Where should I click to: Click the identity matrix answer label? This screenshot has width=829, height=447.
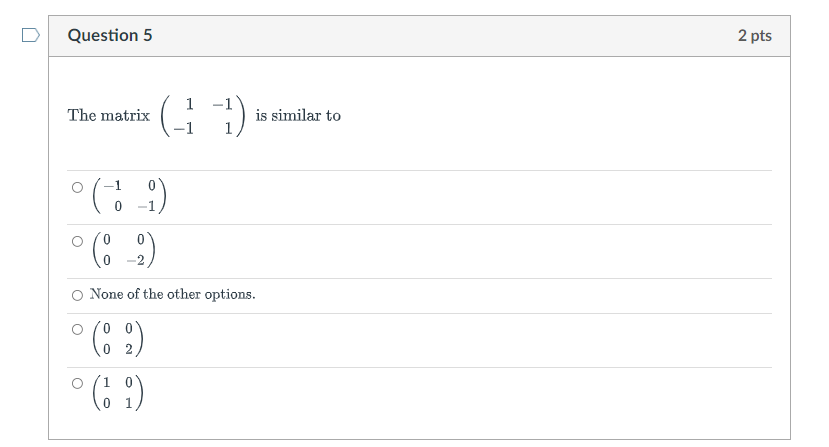coord(118,393)
